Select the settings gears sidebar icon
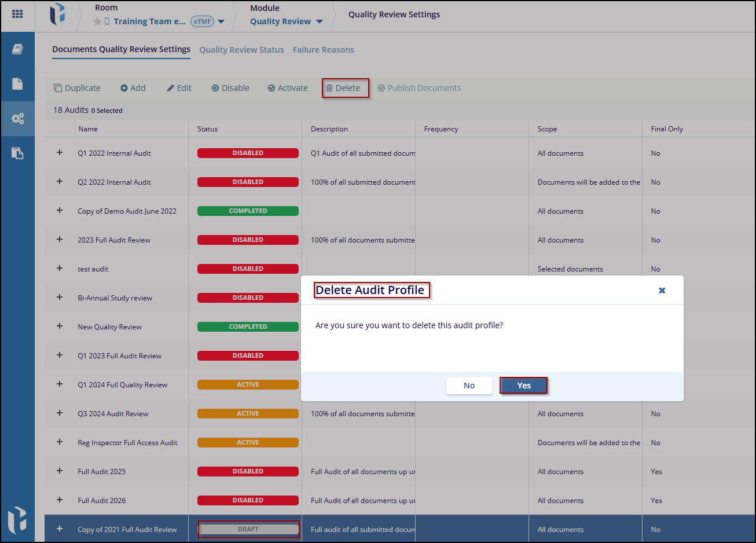This screenshot has width=756, height=543. [x=17, y=119]
